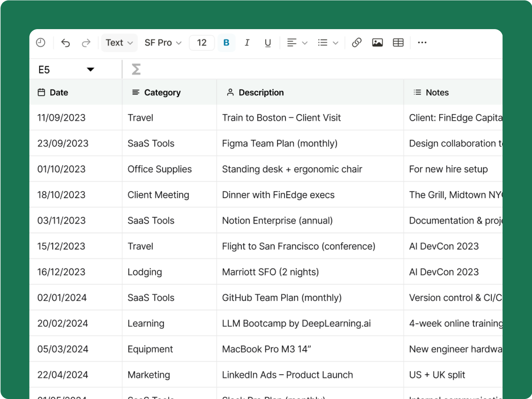Select the 20/02/2024 date cell

click(x=76, y=323)
